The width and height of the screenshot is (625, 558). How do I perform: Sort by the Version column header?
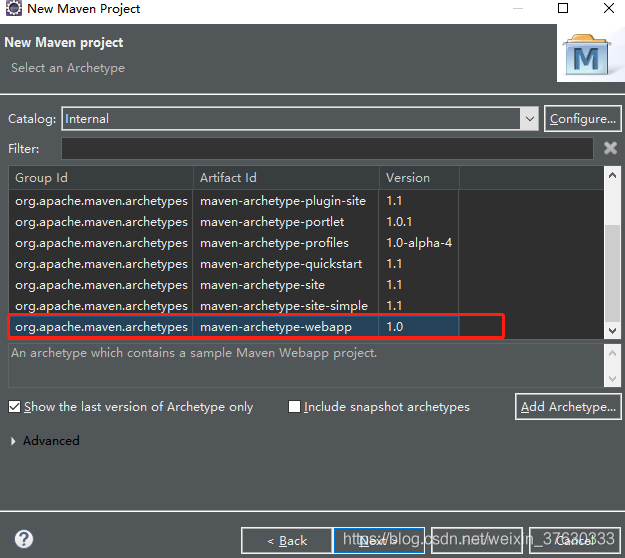[x=419, y=178]
